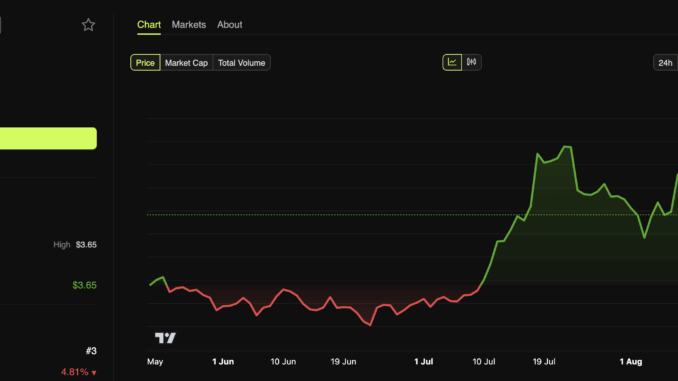Select the Total Volume chart mode
The height and width of the screenshot is (381, 678).
pyautogui.click(x=241, y=63)
